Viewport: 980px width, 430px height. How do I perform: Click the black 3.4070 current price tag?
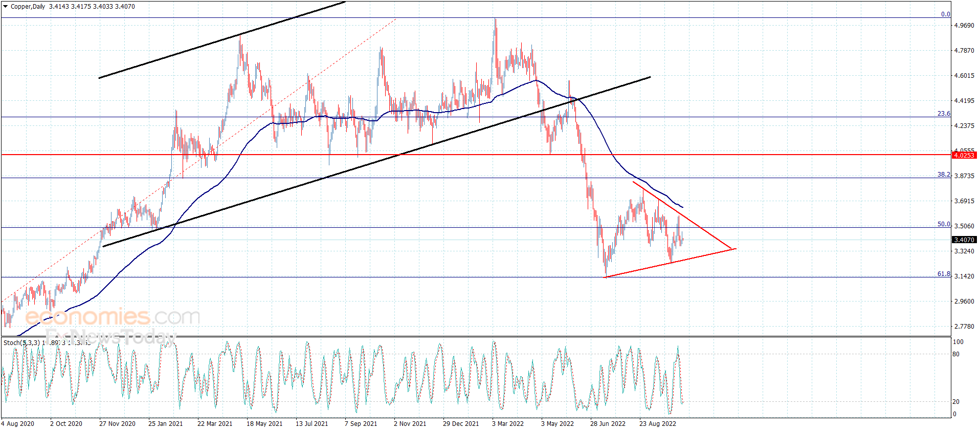[x=964, y=240]
